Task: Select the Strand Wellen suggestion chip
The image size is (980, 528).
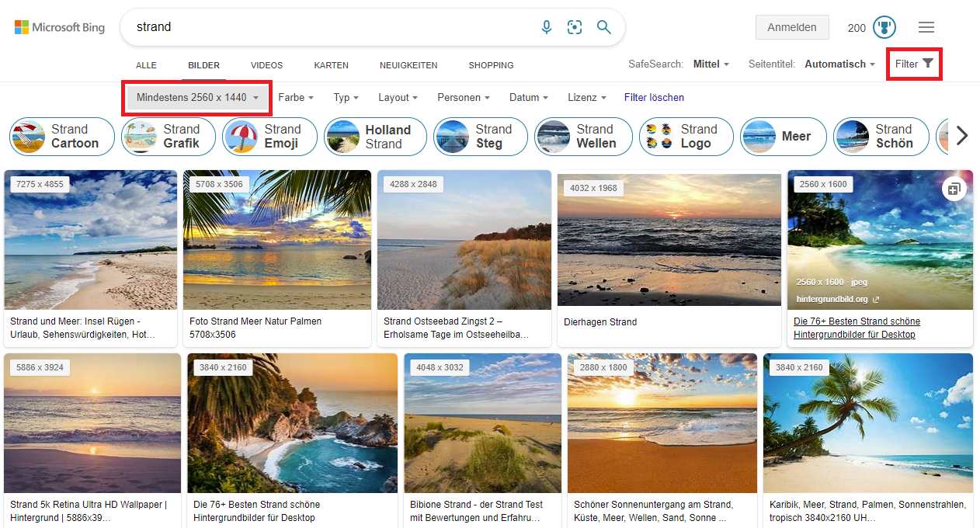Action: point(583,137)
